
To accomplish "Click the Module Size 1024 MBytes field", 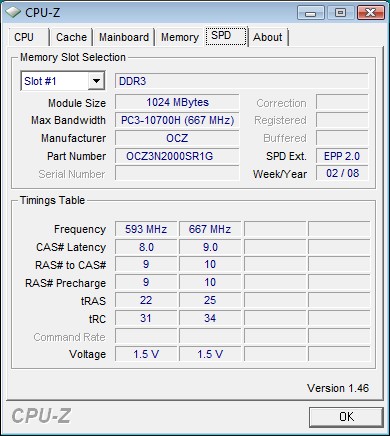I will [177, 102].
